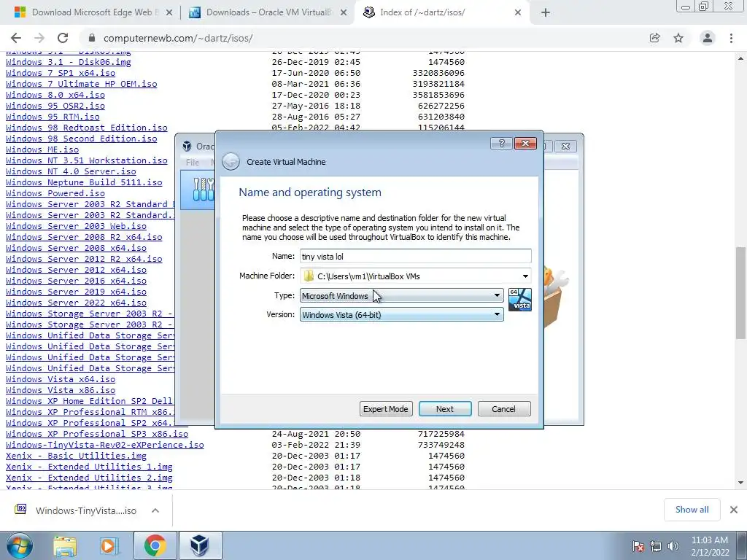
Task: Click the volume speaker tray icon
Action: [x=673, y=547]
